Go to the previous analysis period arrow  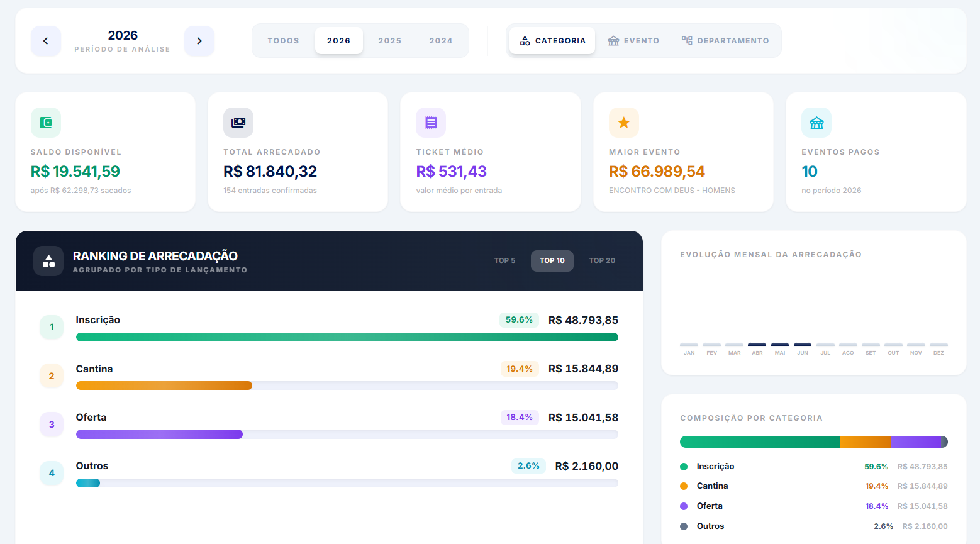click(x=46, y=41)
